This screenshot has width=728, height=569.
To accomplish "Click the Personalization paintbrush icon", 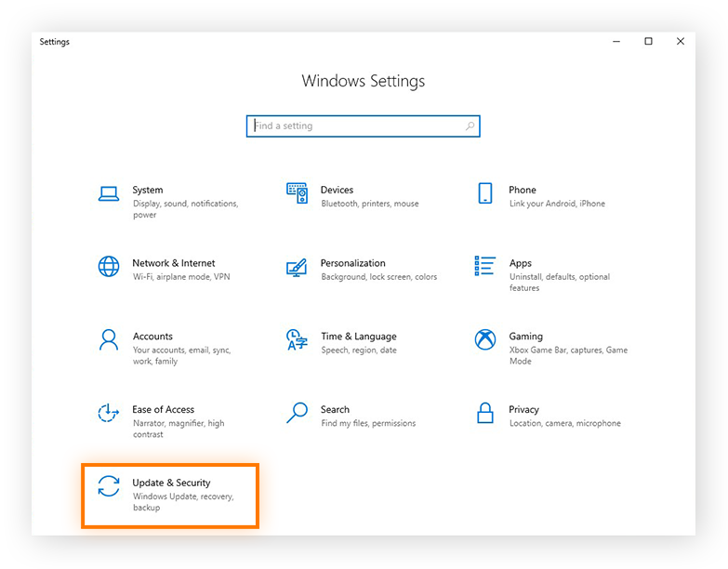I will coord(297,267).
